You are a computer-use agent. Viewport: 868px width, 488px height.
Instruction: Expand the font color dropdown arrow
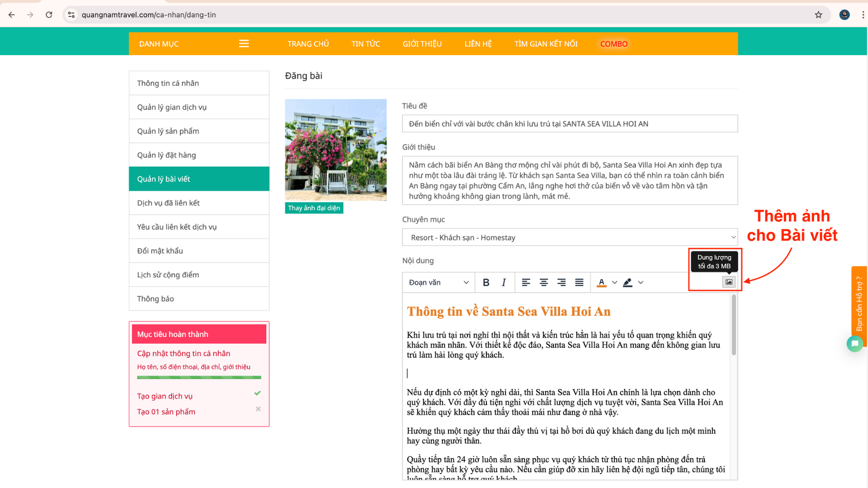(614, 282)
